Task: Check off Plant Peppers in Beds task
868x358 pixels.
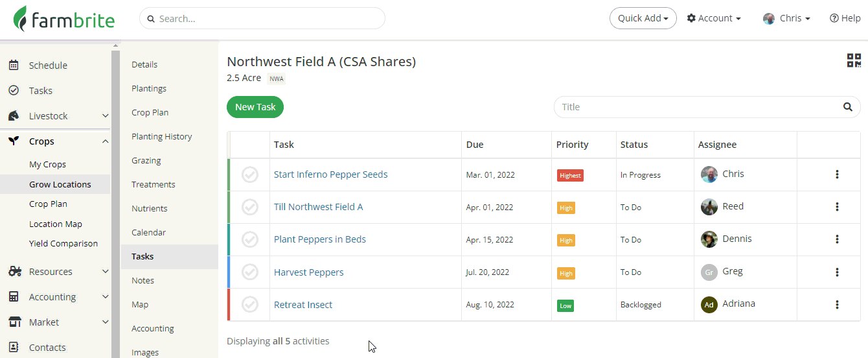Action: (x=250, y=239)
